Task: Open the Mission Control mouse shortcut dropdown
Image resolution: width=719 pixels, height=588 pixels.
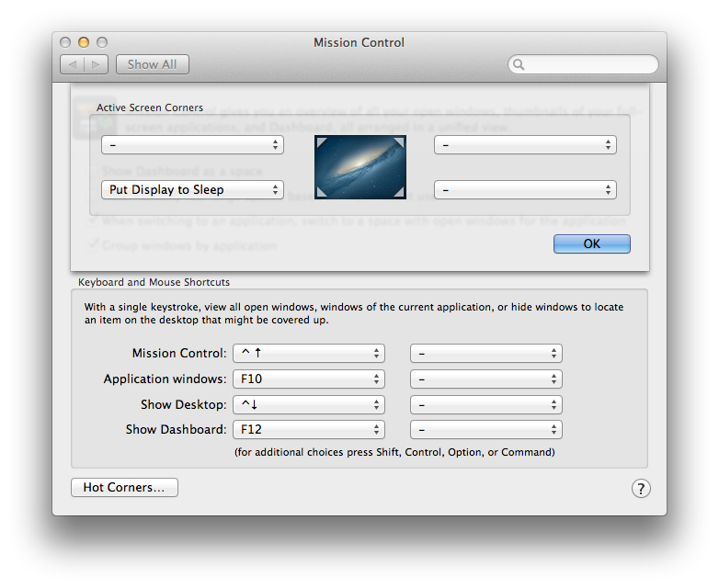Action: click(485, 354)
